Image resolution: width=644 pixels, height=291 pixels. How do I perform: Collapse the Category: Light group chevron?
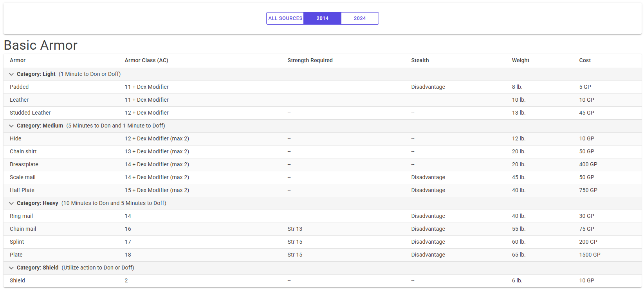point(11,74)
